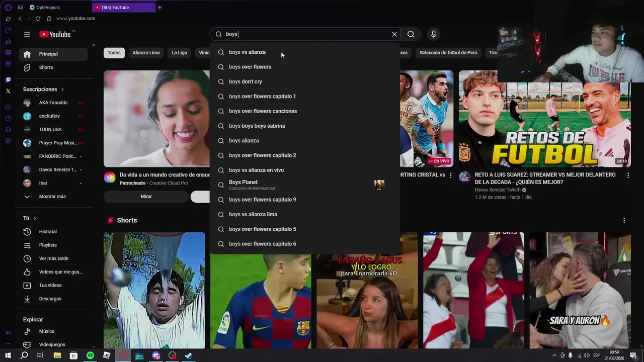The image size is (644, 362).
Task: Open X from the browser sidebar
Action: (8, 91)
